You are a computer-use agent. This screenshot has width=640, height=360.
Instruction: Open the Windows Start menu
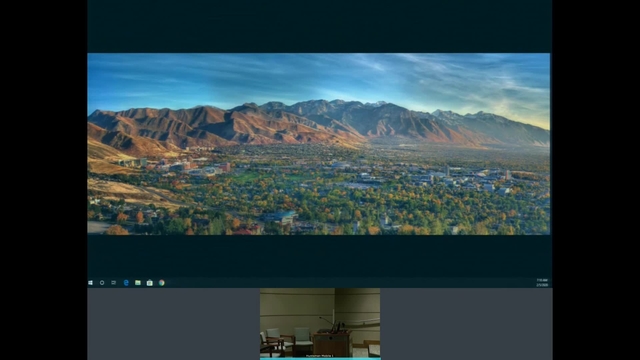tap(90, 282)
